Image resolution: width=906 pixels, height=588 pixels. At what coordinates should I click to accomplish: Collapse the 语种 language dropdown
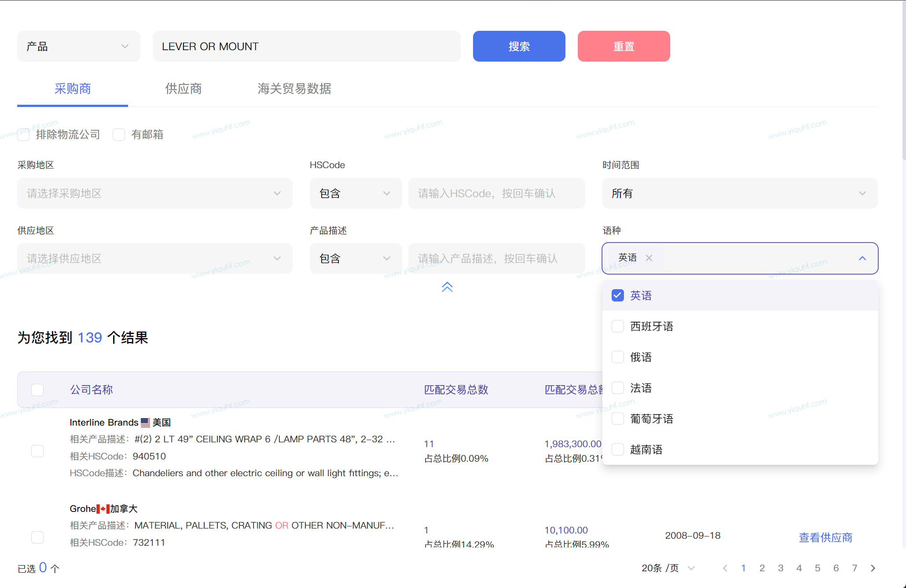pyautogui.click(x=862, y=258)
